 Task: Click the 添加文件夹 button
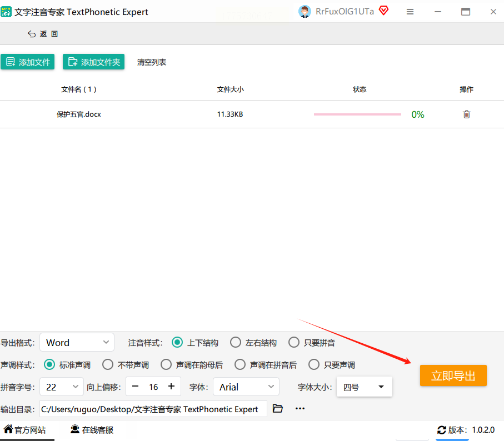tap(93, 62)
